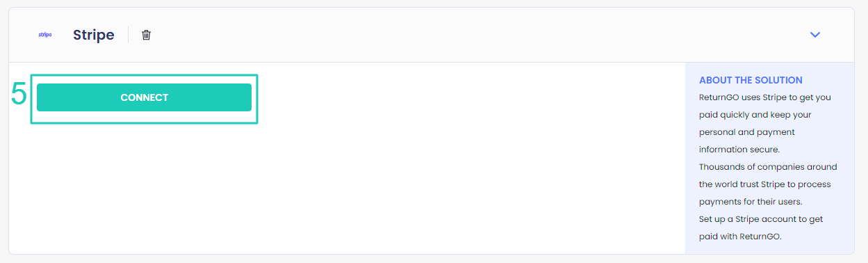Click the empty Stripe header bar area
Image resolution: width=868 pixels, height=263 pixels.
pyautogui.click(x=480, y=35)
